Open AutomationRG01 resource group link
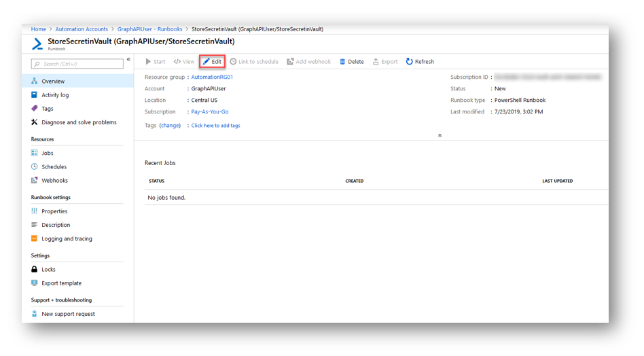This screenshot has width=644, height=356. tap(212, 77)
